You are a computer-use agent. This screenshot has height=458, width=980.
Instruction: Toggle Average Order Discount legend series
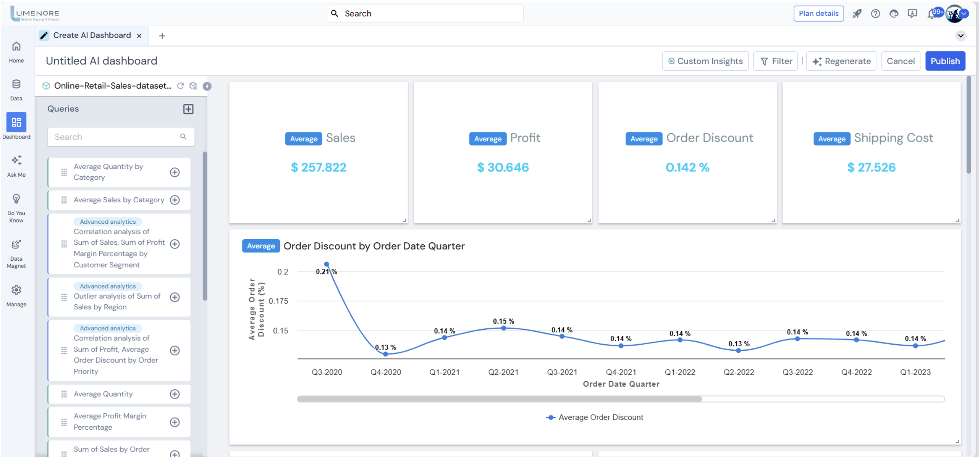coord(595,418)
